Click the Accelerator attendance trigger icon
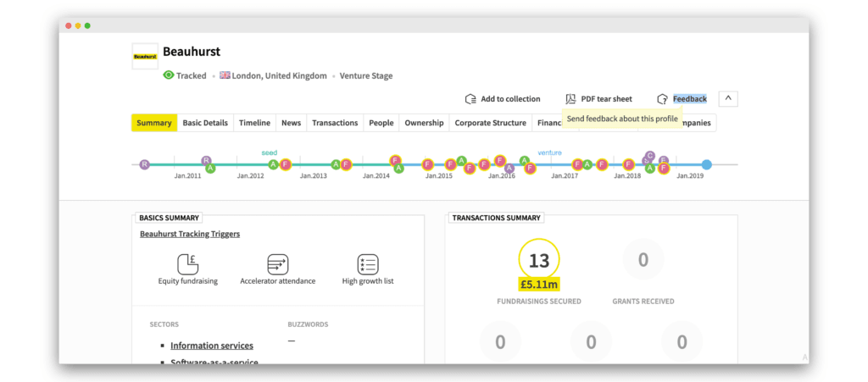The width and height of the screenshot is (868, 382). tap(277, 264)
